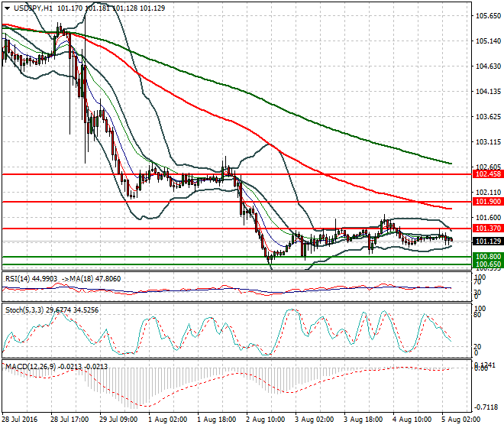Click the -0.7118 MACD scale value

pyautogui.click(x=488, y=407)
